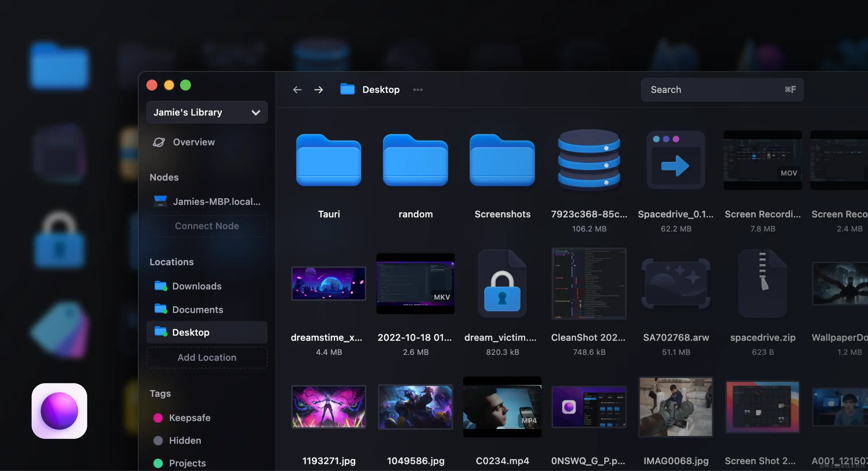Click back navigation arrow button
Image resolution: width=868 pixels, height=471 pixels.
click(297, 89)
